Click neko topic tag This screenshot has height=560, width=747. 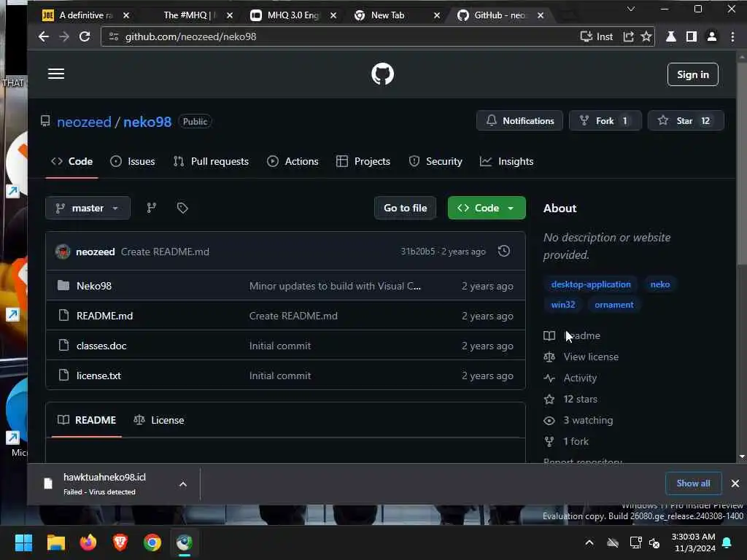coord(659,284)
